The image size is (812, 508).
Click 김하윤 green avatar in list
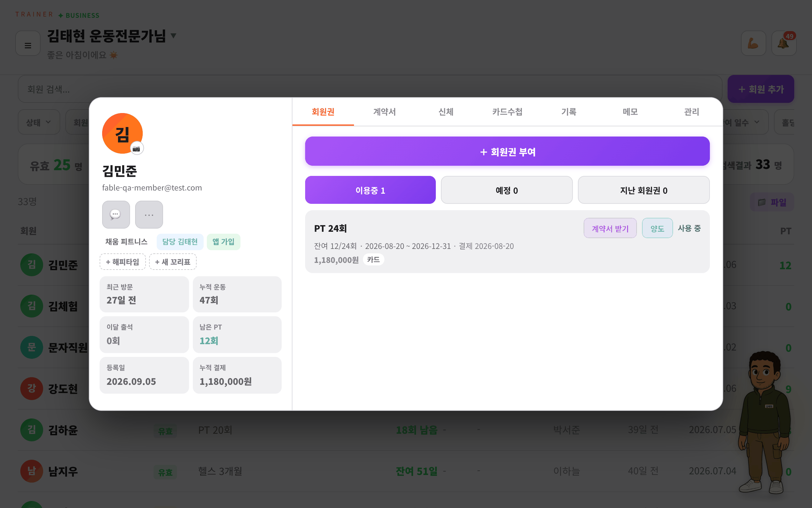tap(31, 430)
